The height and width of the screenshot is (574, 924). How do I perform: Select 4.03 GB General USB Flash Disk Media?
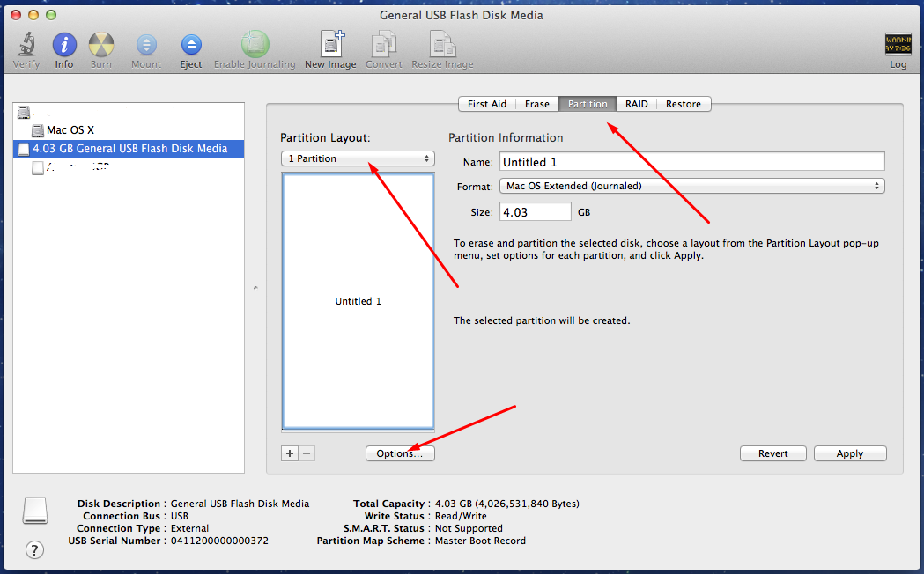pyautogui.click(x=129, y=149)
